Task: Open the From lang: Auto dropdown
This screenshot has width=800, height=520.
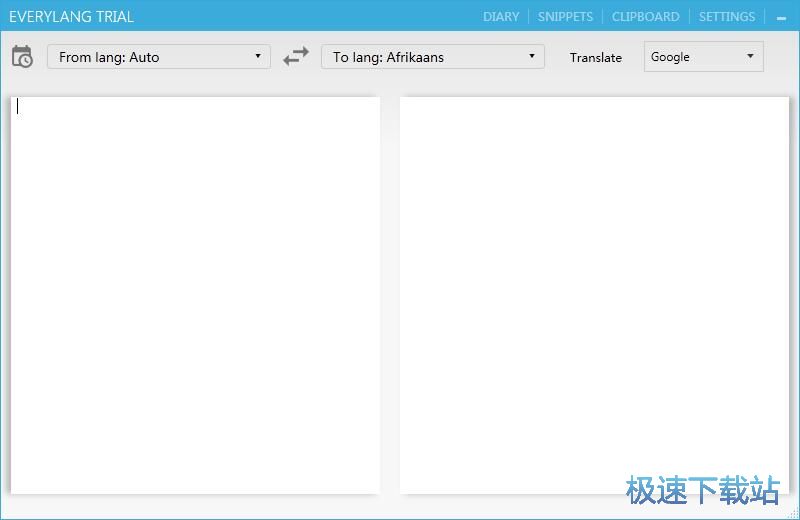Action: 159,57
